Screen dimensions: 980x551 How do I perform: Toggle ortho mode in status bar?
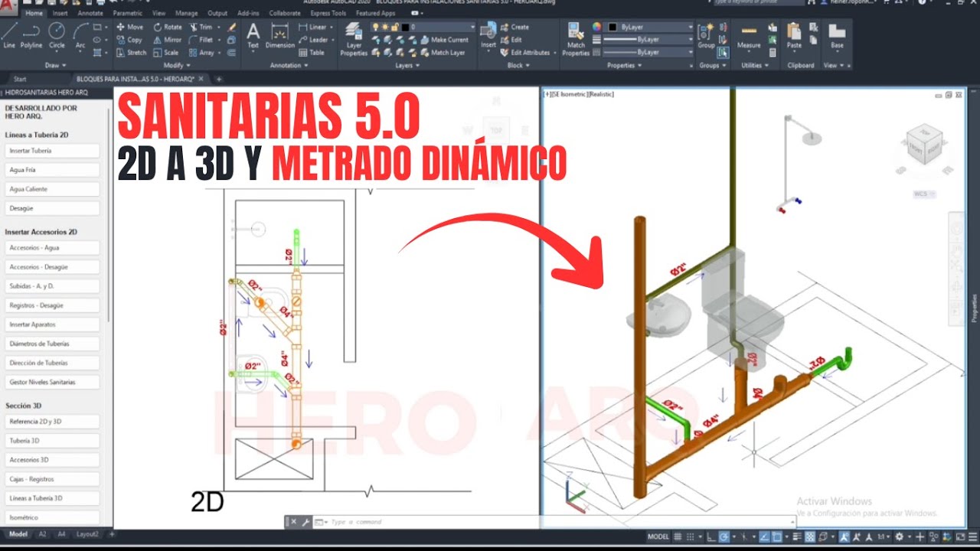click(712, 536)
